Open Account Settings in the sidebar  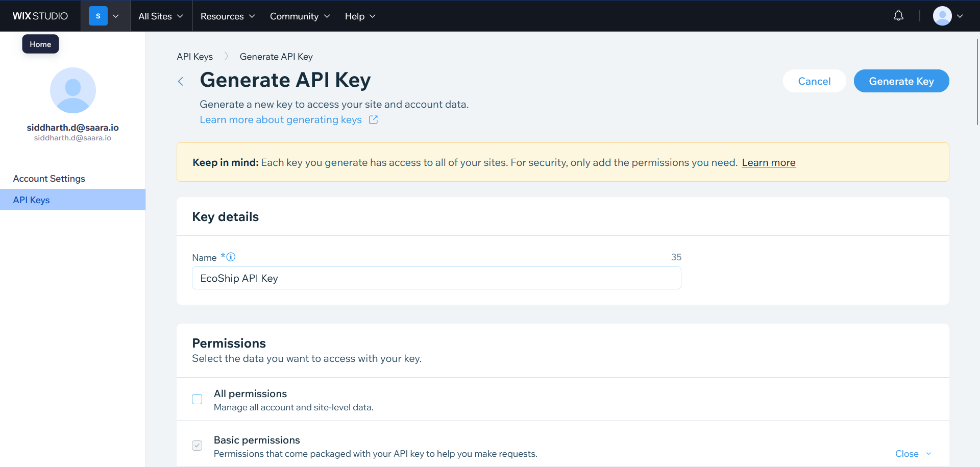click(x=49, y=179)
